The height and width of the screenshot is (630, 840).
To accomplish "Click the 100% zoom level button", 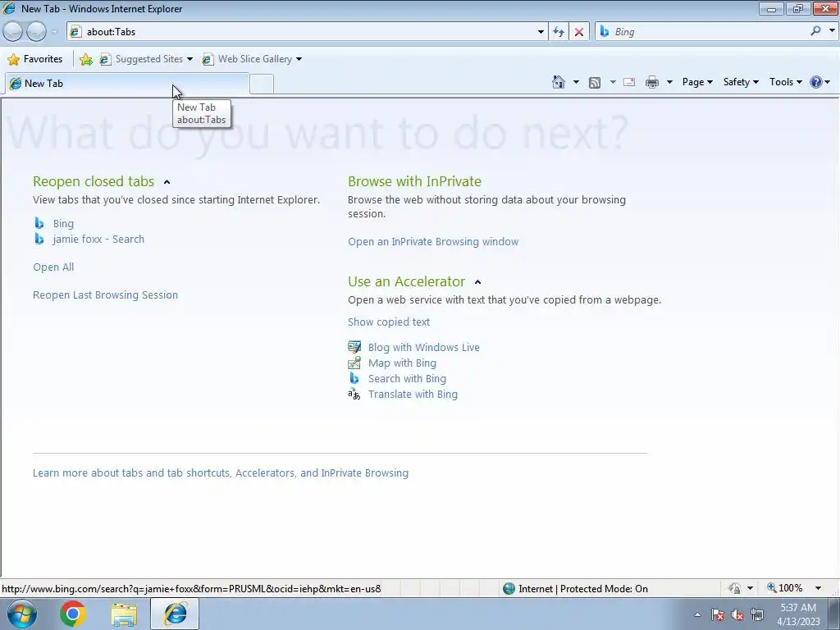I will click(785, 588).
